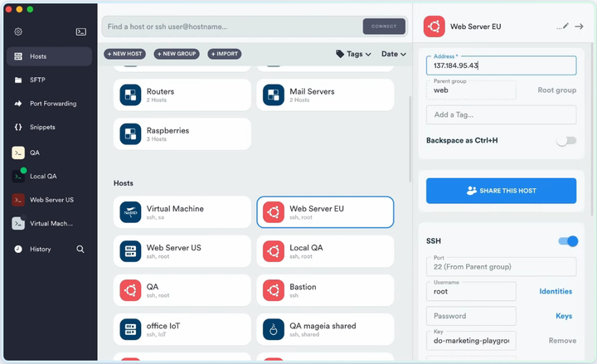This screenshot has height=364, width=597.
Task: Open the settings gear in sidebar
Action: click(x=18, y=32)
